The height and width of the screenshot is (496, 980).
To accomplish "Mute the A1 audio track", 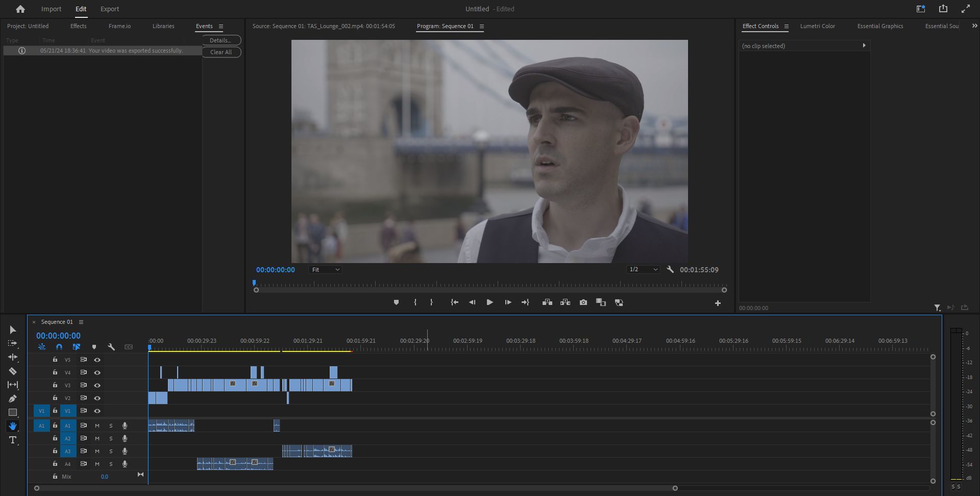I will tap(97, 426).
